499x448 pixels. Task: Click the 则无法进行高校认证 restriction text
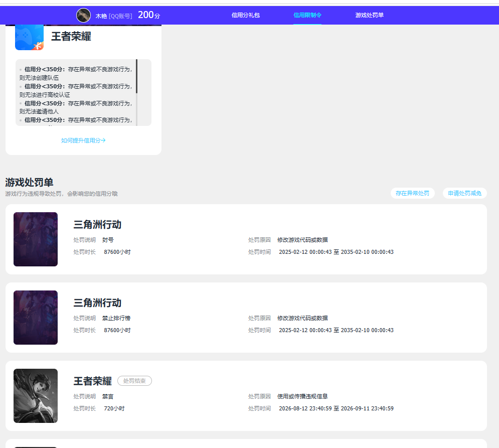[45, 95]
